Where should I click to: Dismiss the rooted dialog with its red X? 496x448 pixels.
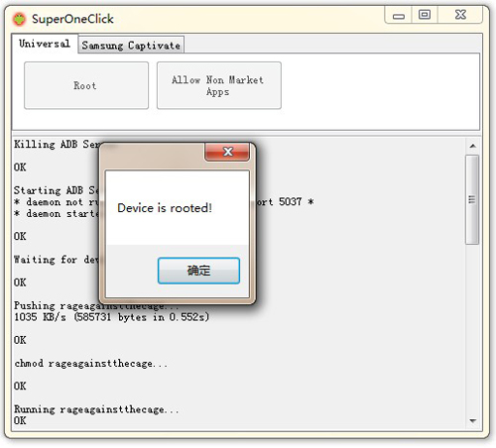tap(227, 152)
